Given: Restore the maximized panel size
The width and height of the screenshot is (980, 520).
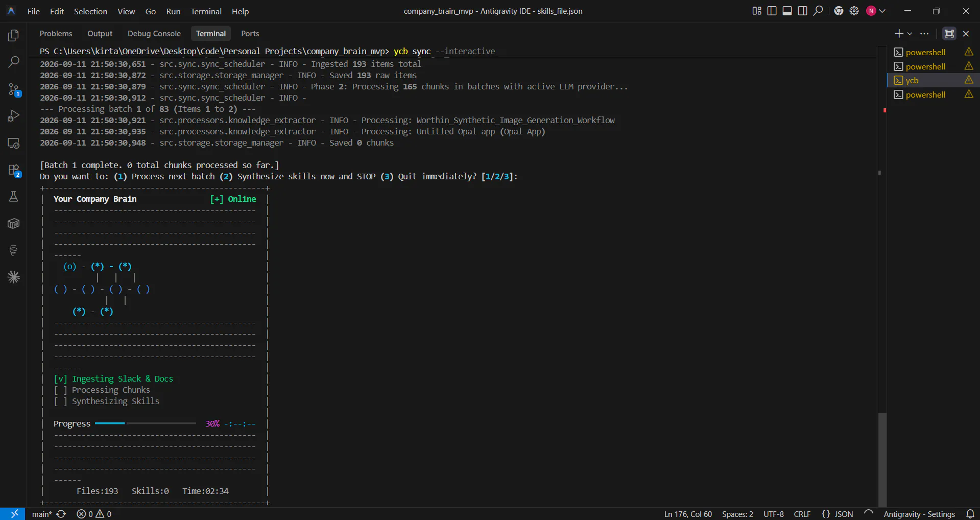Looking at the screenshot, I should tap(949, 33).
